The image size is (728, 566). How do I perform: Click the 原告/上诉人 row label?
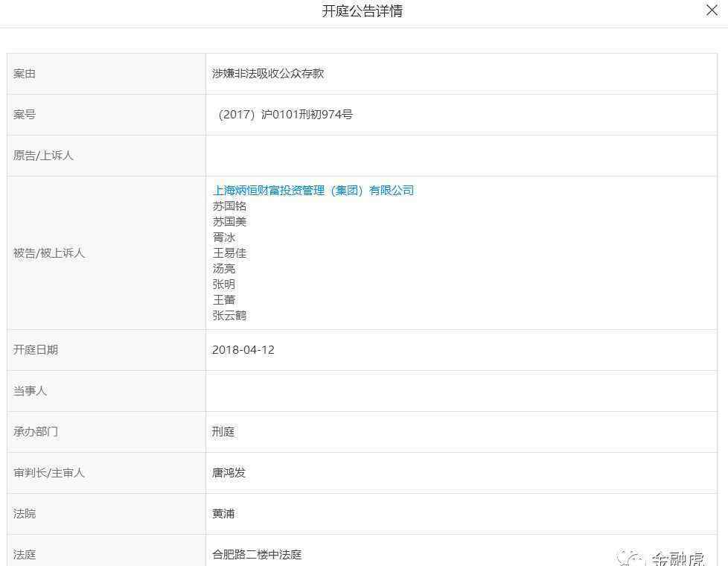coord(43,155)
